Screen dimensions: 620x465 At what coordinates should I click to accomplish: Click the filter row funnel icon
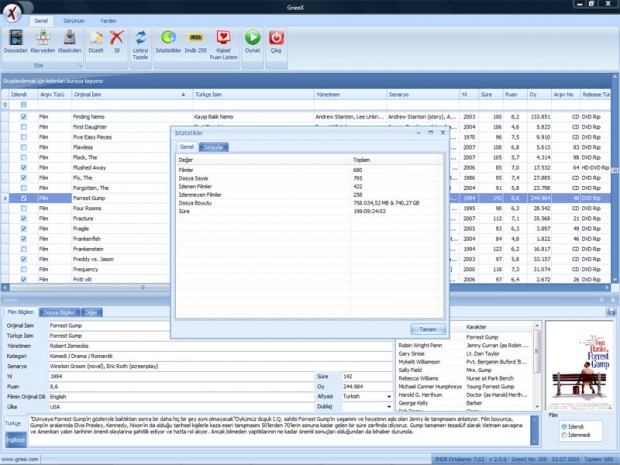point(5,105)
